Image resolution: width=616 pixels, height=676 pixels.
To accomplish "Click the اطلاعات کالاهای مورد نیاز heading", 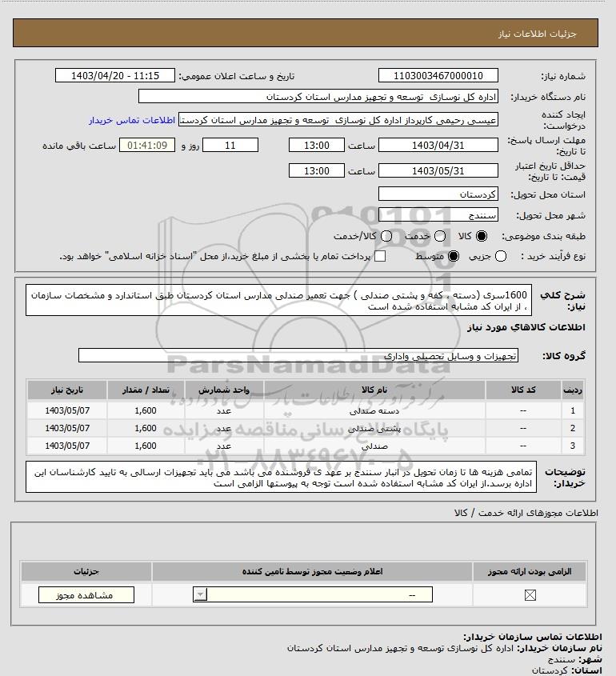I will [x=526, y=327].
